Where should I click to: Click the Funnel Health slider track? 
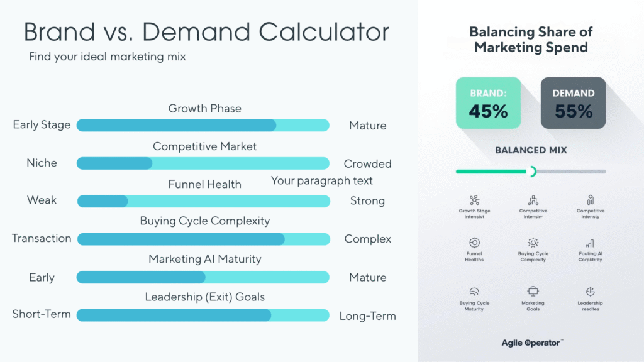pyautogui.click(x=203, y=201)
